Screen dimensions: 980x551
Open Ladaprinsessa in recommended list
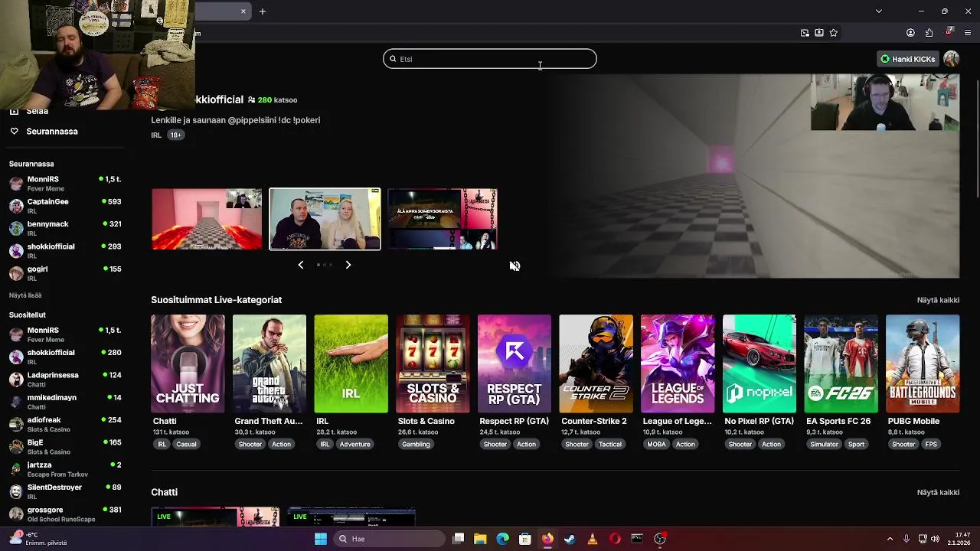tap(65, 380)
